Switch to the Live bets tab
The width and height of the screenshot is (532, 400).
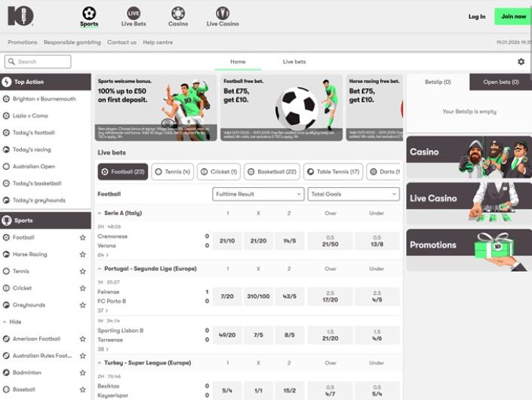pos(294,62)
